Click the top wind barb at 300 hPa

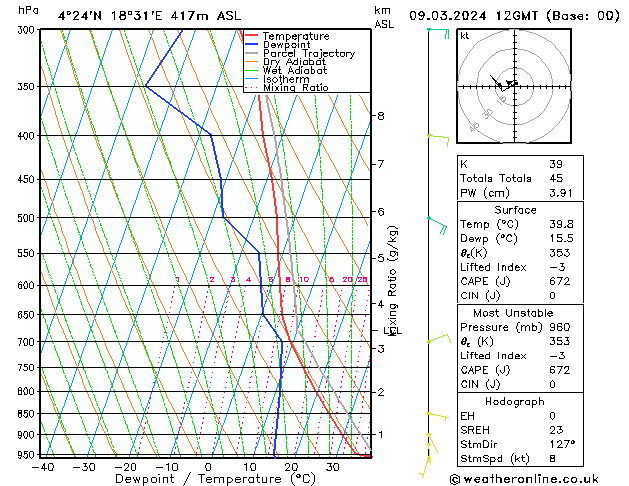[x=436, y=31]
